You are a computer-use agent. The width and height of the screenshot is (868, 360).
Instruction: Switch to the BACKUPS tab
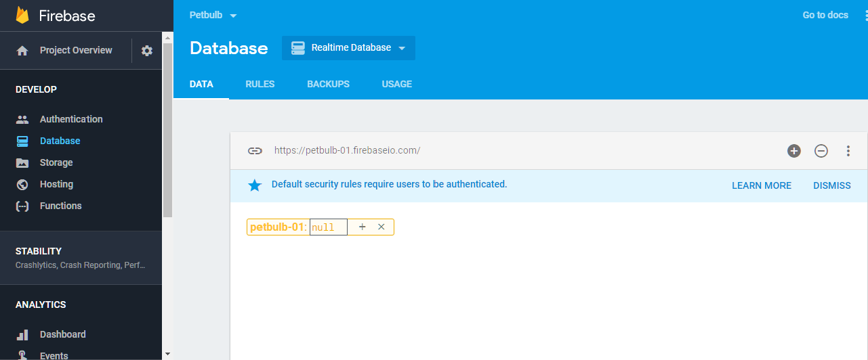pyautogui.click(x=329, y=85)
